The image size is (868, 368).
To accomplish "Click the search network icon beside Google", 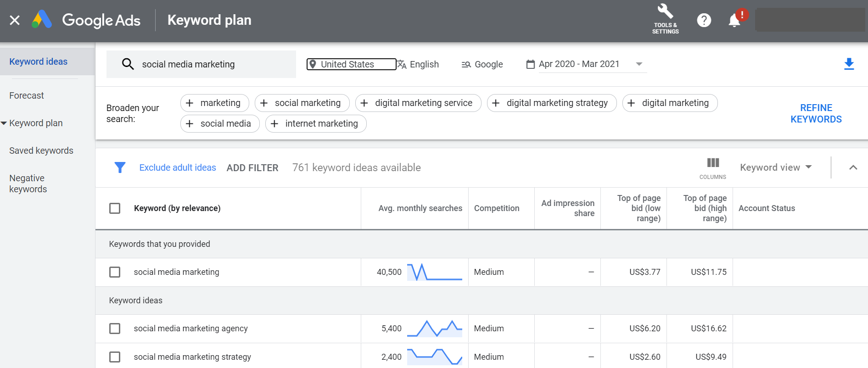I will coord(466,65).
